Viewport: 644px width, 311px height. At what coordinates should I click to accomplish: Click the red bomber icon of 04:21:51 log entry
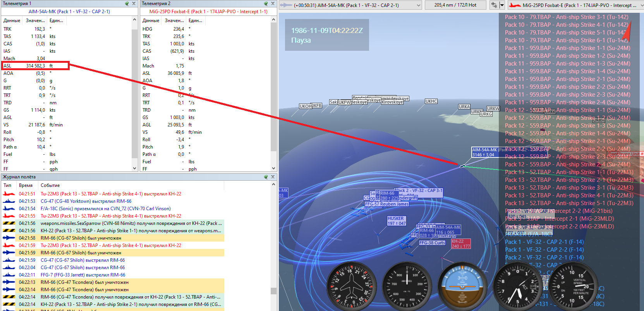9,194
